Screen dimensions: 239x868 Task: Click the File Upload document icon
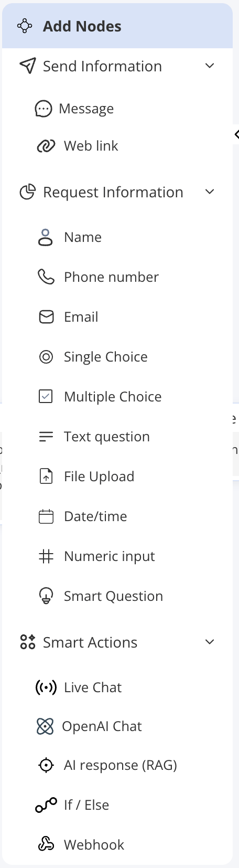click(46, 477)
